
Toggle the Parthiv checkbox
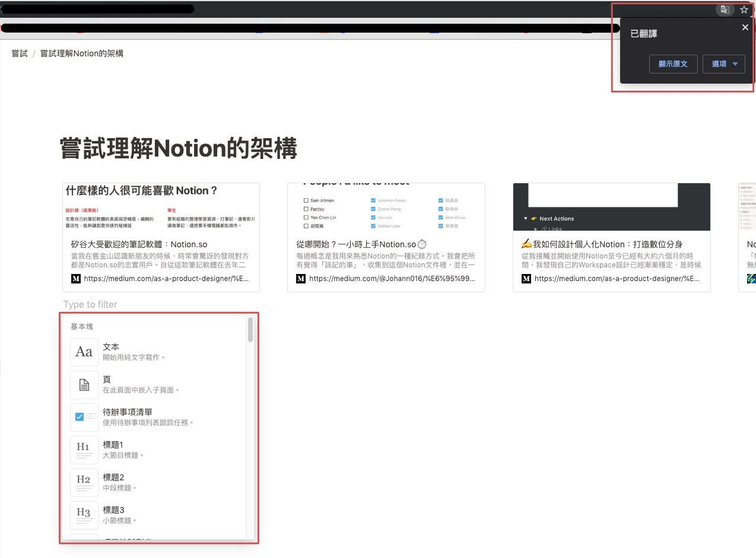(306, 209)
